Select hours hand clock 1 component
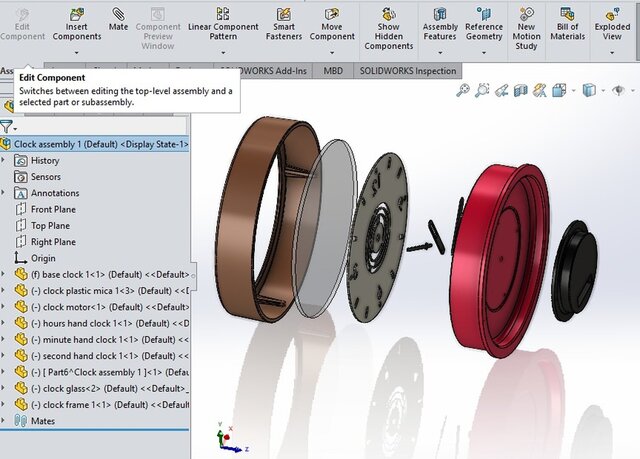 [x=102, y=324]
